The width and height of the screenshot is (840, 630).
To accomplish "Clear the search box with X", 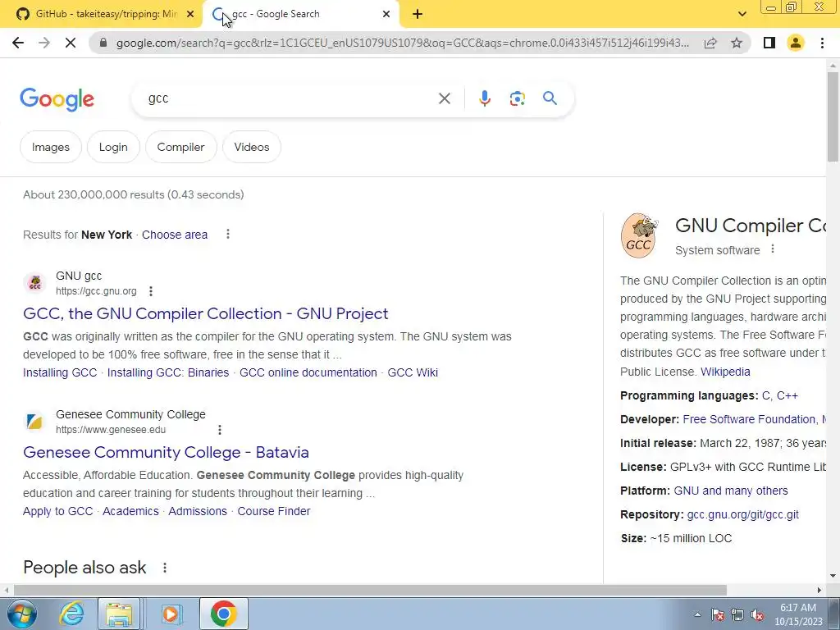I will (444, 98).
